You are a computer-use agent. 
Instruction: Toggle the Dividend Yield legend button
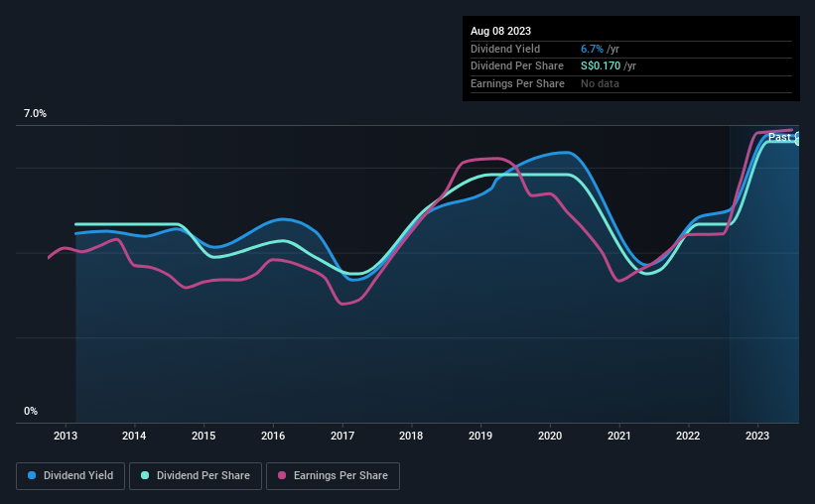70,476
